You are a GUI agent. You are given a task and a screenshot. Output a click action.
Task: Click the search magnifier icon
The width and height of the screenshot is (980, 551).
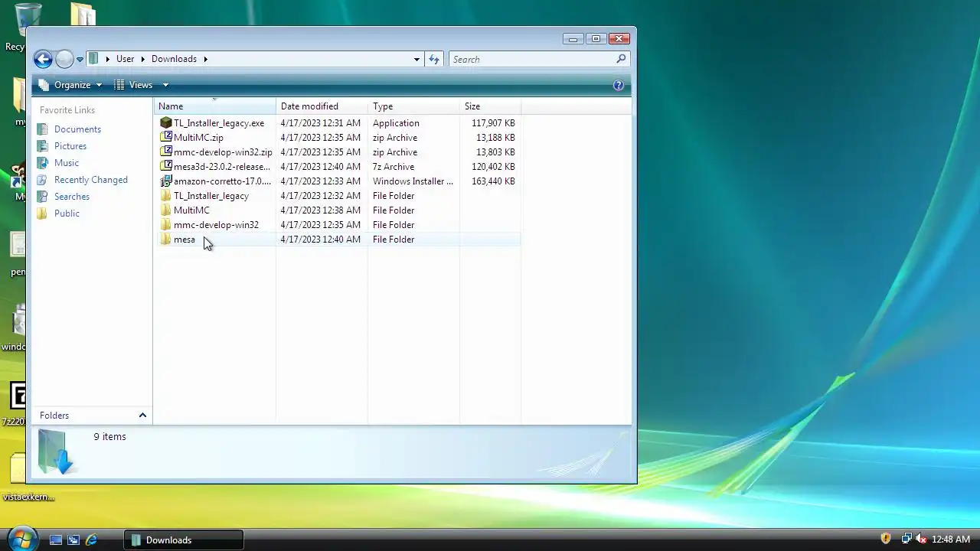click(x=621, y=59)
